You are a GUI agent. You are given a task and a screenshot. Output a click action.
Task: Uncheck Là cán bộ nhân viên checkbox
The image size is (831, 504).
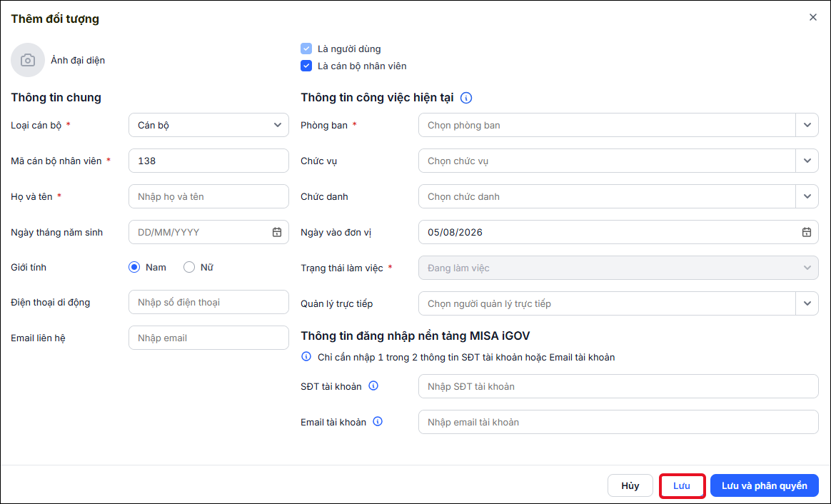click(306, 66)
